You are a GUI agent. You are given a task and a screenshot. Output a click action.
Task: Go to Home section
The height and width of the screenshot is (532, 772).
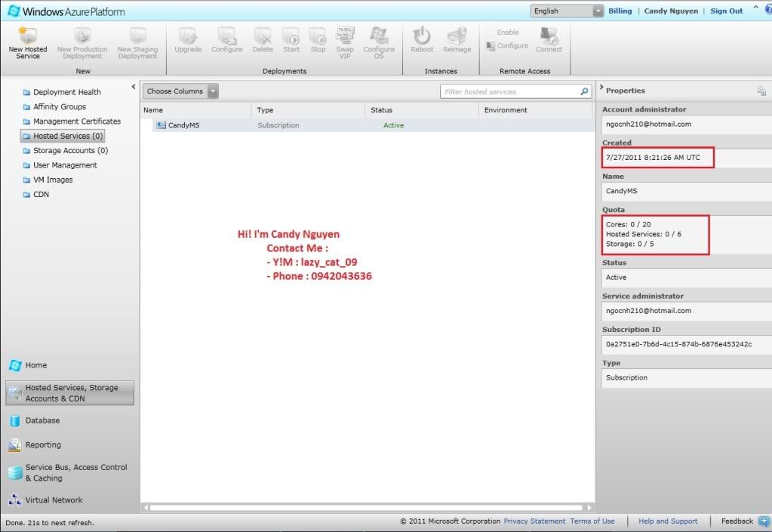point(28,365)
